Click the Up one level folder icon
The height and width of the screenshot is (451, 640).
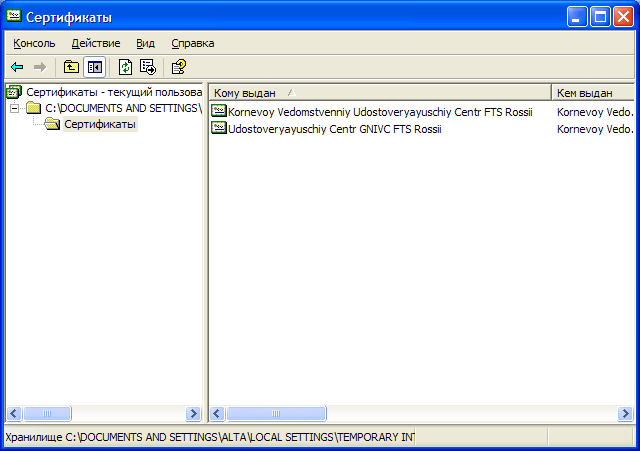[71, 67]
